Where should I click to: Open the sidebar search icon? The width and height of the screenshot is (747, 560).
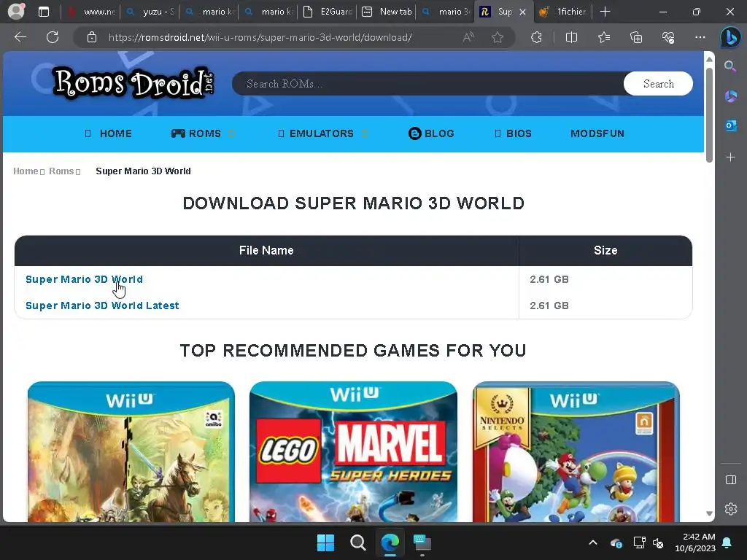pos(730,66)
